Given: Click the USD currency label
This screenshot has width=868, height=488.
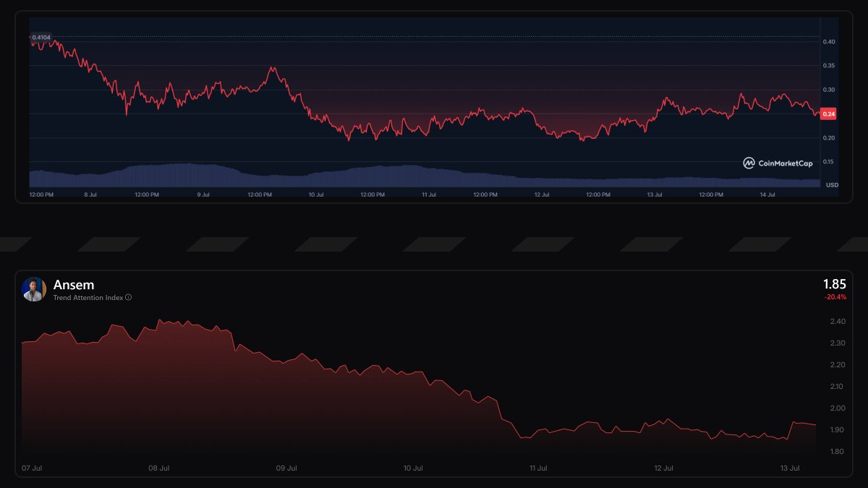Looking at the screenshot, I should [833, 185].
